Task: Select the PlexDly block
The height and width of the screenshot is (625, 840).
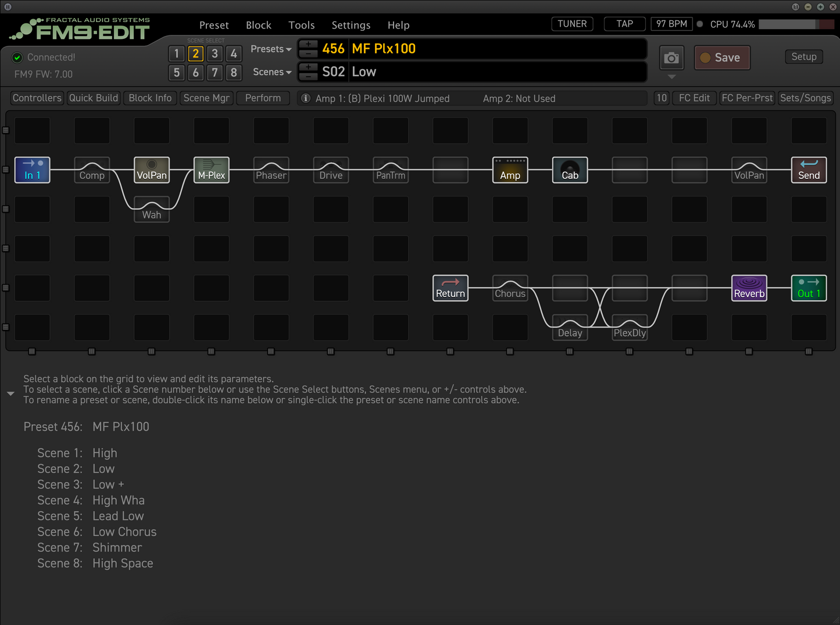Action: point(630,328)
